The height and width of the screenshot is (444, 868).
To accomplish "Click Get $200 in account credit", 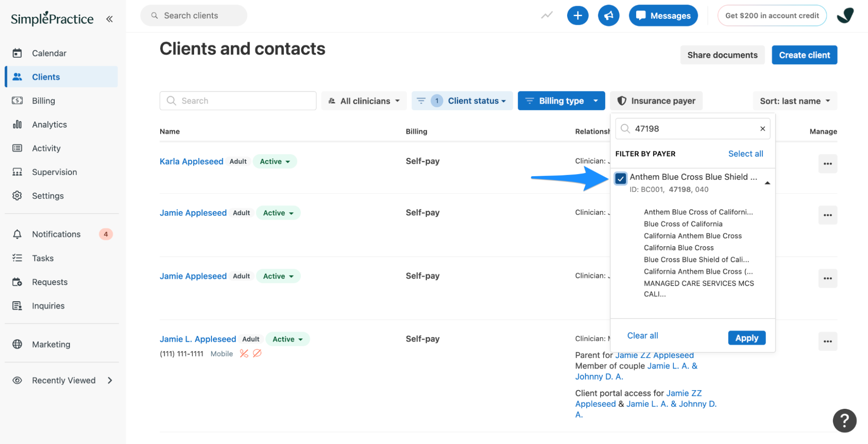I will coord(772,16).
